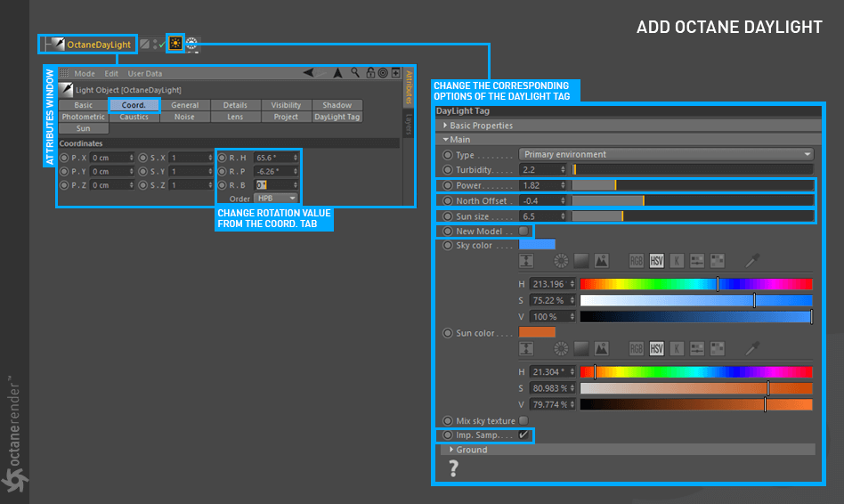Click the up arrow in Attributes toolbar
844x504 pixels.
click(337, 73)
